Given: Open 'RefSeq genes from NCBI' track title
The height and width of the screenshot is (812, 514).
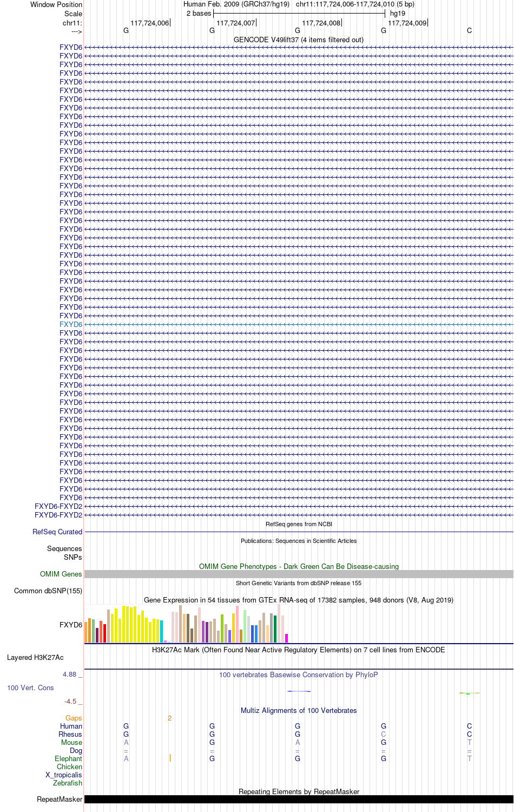Looking at the screenshot, I should pyautogui.click(x=299, y=524).
